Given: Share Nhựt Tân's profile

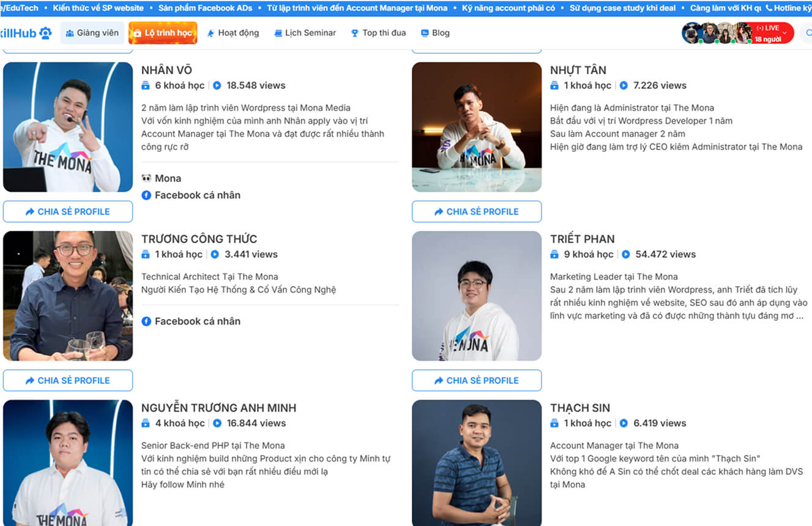Looking at the screenshot, I should (x=477, y=211).
